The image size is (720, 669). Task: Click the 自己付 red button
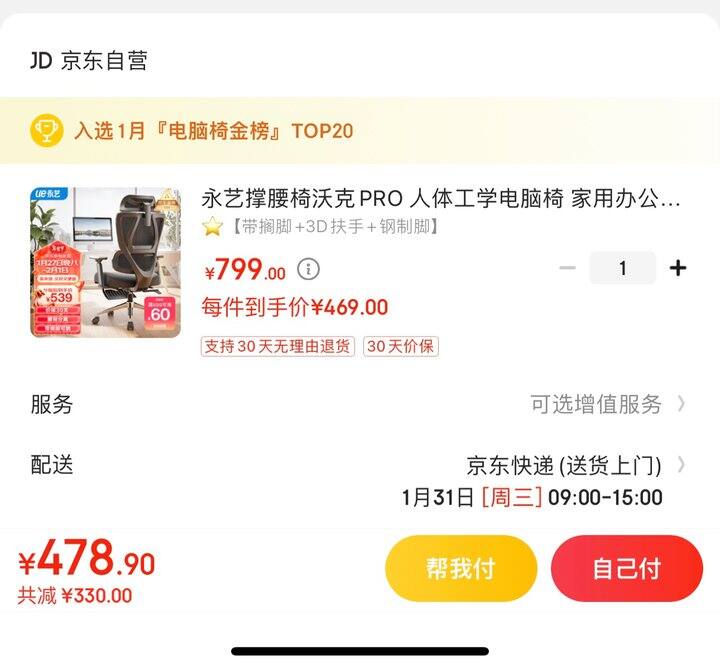[x=627, y=568]
